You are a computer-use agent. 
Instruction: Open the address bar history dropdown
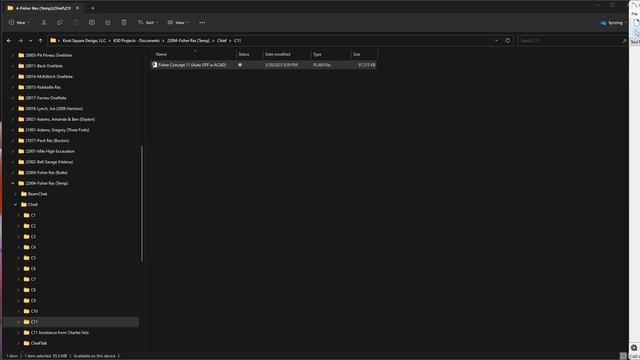pyautogui.click(x=496, y=40)
